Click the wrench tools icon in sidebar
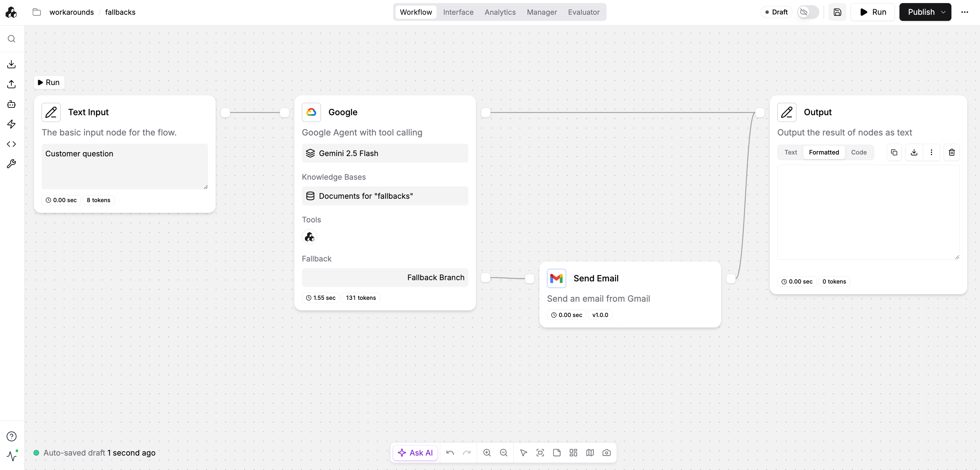This screenshot has width=980, height=470. (x=11, y=164)
